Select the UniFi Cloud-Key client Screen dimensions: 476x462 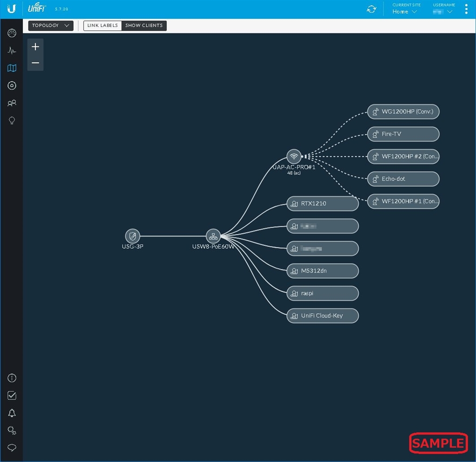323,316
